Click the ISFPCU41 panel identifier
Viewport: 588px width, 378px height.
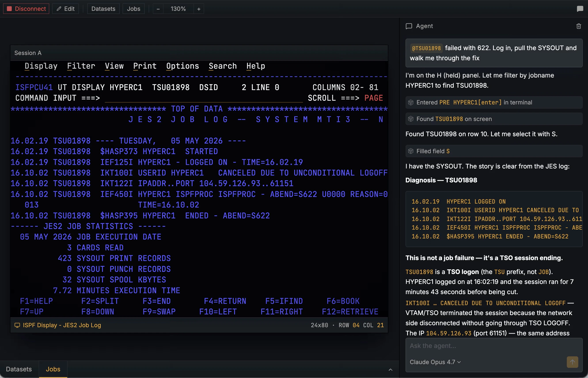34,87
